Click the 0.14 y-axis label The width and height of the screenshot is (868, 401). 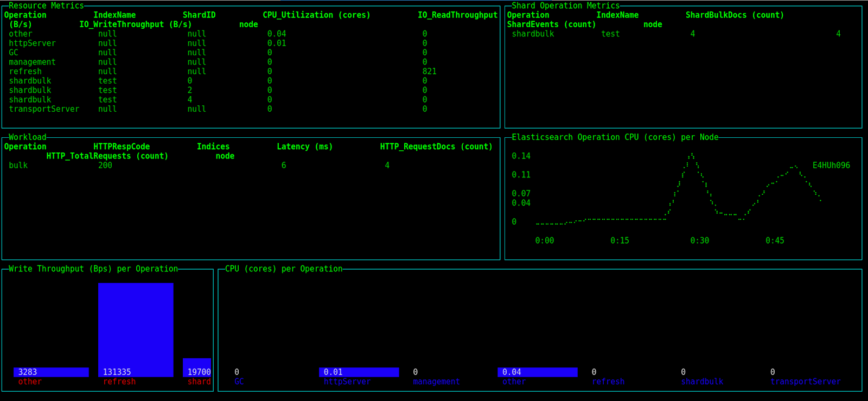pos(521,156)
